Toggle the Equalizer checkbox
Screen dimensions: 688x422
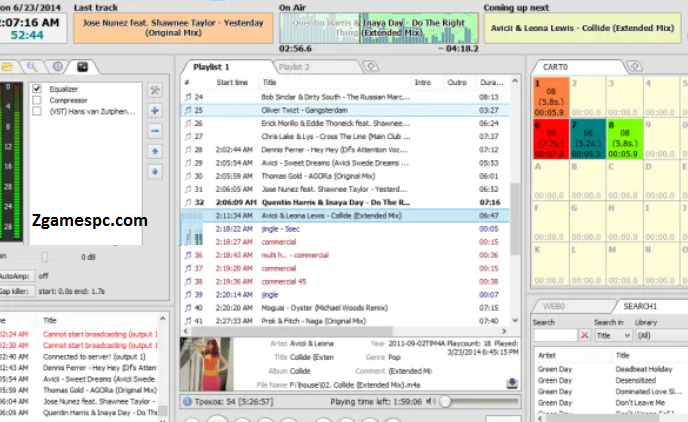coord(37,89)
